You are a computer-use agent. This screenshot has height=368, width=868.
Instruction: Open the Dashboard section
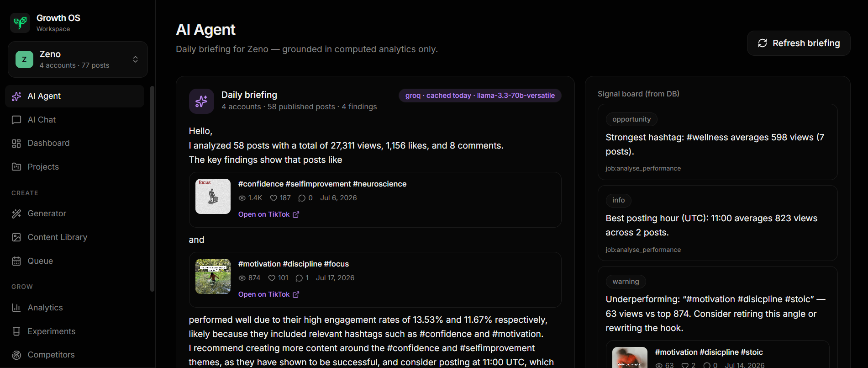coord(75,144)
